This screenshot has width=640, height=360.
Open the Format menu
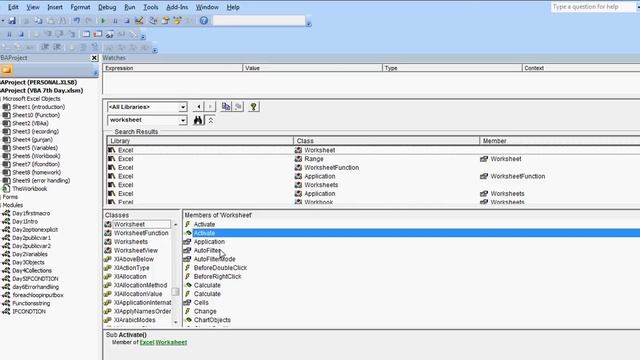80,7
